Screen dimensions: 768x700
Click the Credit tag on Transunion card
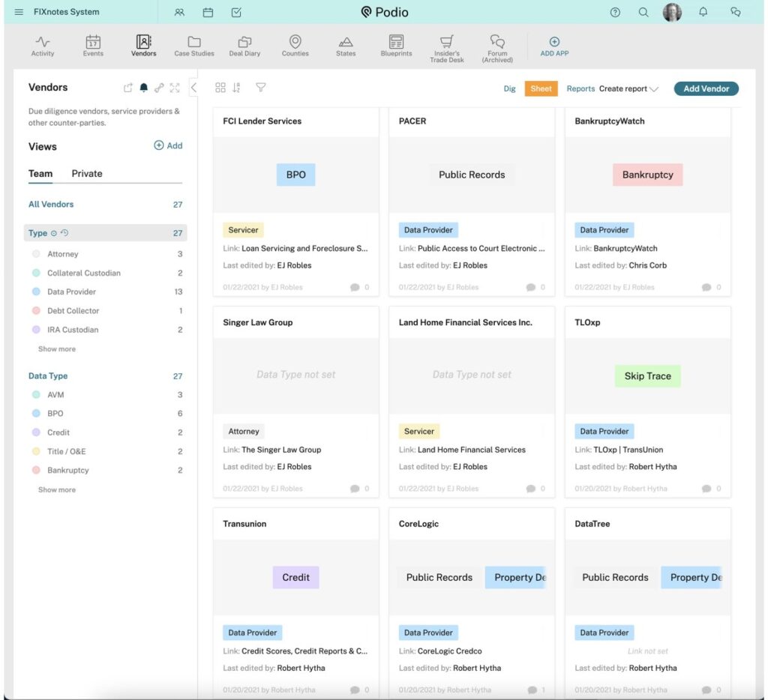pyautogui.click(x=295, y=578)
